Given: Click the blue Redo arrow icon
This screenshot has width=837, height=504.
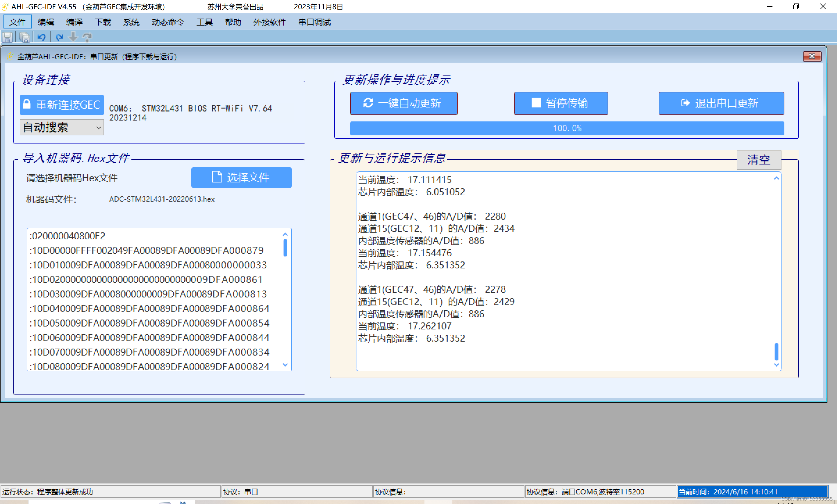Looking at the screenshot, I should tap(59, 37).
